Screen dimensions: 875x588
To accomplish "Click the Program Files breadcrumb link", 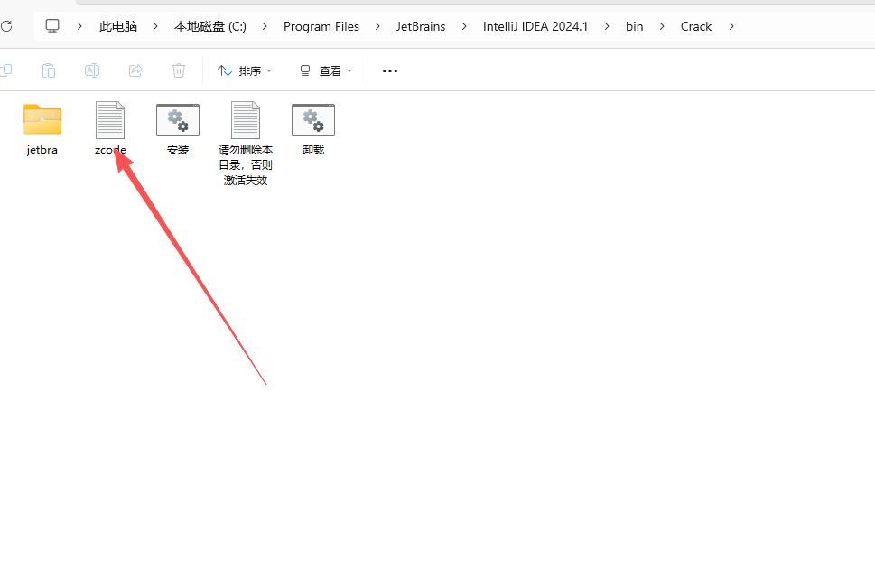I will click(321, 26).
